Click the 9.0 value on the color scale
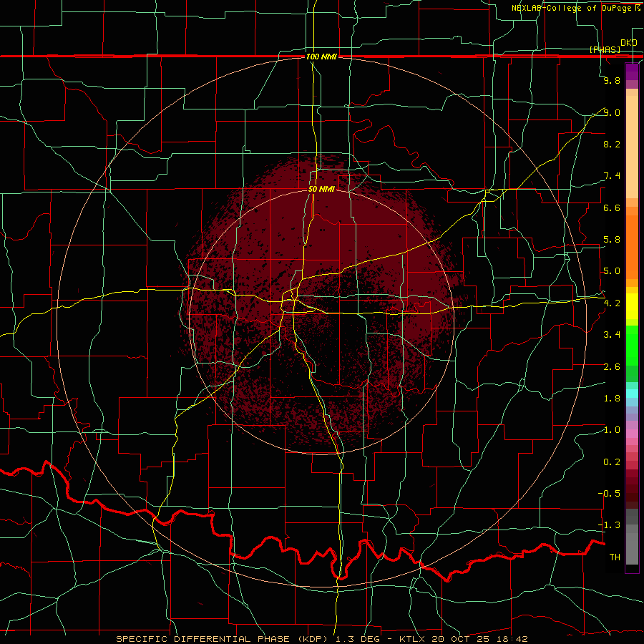This screenshot has width=644, height=644. coord(612,112)
